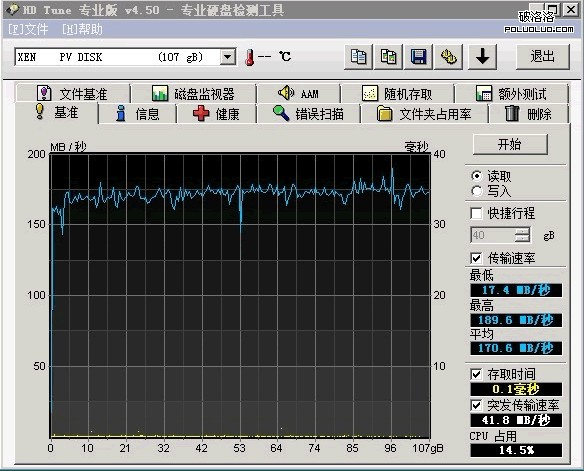The image size is (584, 471).
Task: Click the copy screenshot toolbar icon
Action: pyautogui.click(x=388, y=57)
